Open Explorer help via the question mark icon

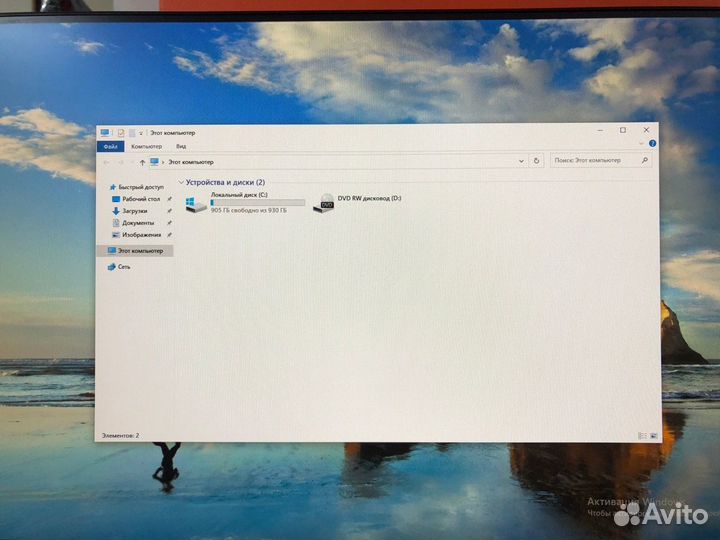652,144
